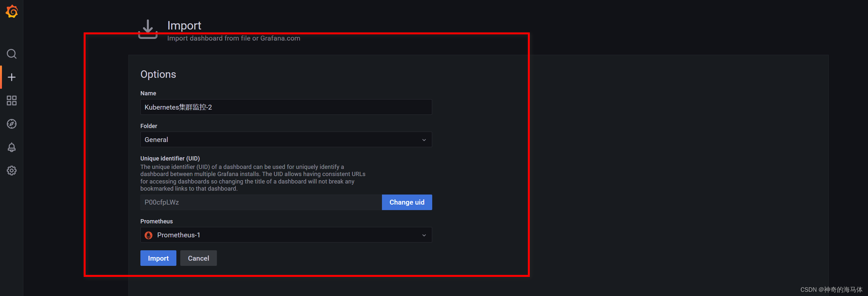Click the UID description paragraph
868x296 pixels.
point(253,178)
